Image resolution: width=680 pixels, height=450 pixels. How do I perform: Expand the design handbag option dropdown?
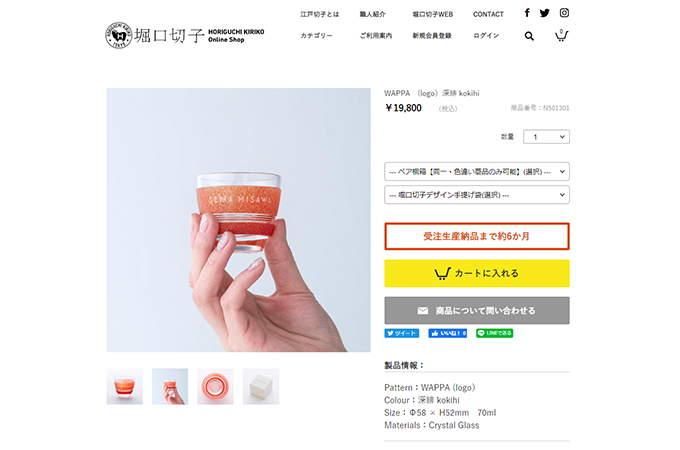click(477, 195)
